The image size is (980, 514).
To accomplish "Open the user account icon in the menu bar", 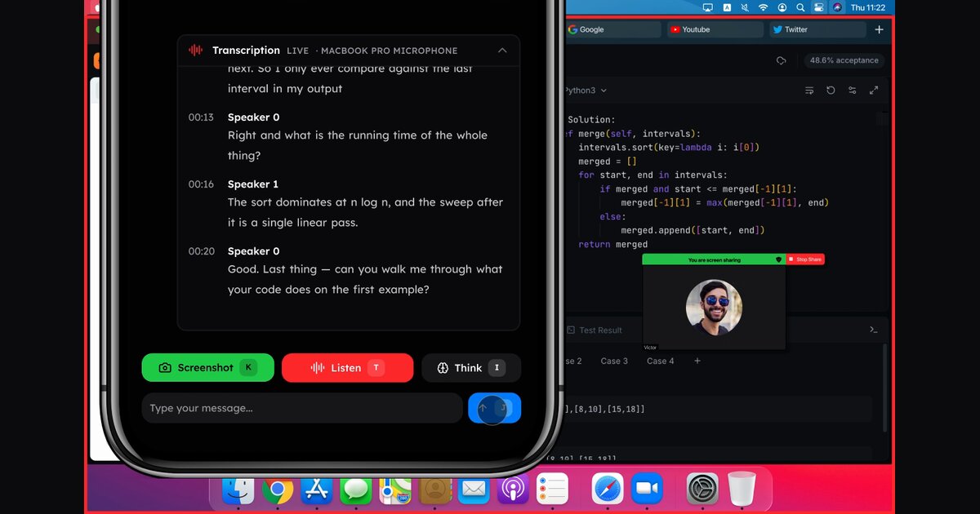I will tap(782, 7).
